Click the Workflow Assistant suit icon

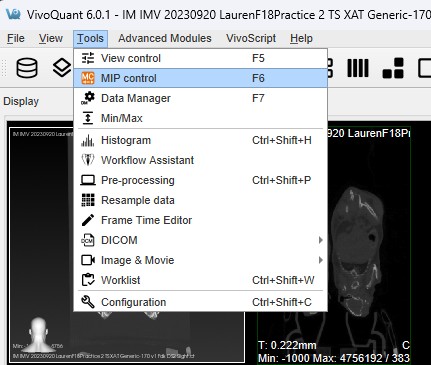coord(88,160)
